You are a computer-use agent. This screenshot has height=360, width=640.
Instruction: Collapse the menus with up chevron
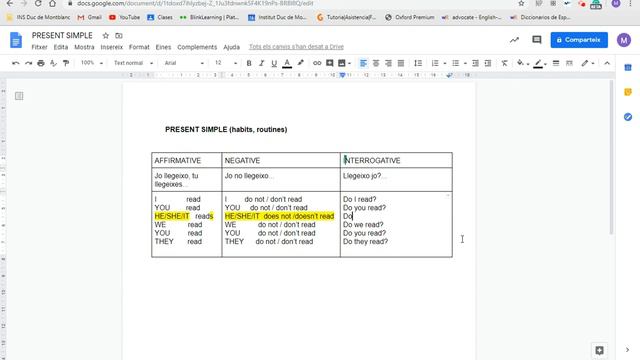(607, 63)
